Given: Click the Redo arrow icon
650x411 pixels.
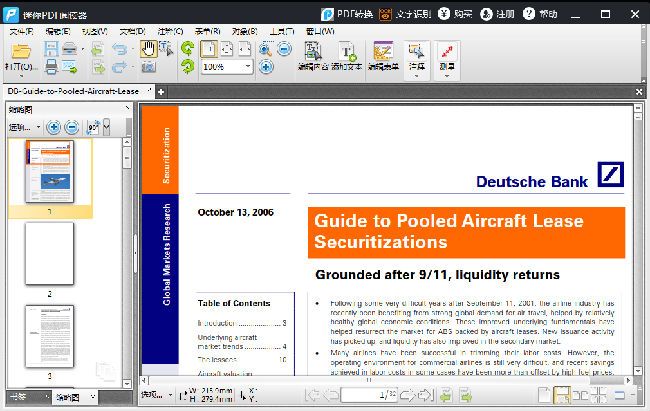Looking at the screenshot, I should (x=119, y=67).
